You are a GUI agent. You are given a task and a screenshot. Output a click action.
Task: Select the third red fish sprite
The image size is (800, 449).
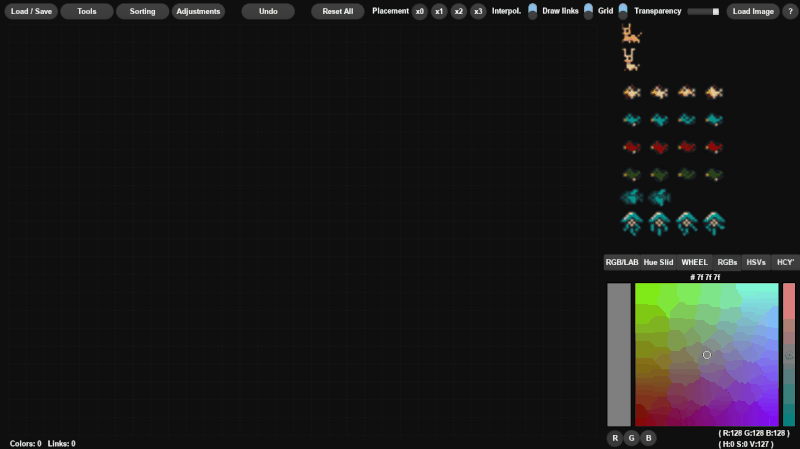pos(687,147)
